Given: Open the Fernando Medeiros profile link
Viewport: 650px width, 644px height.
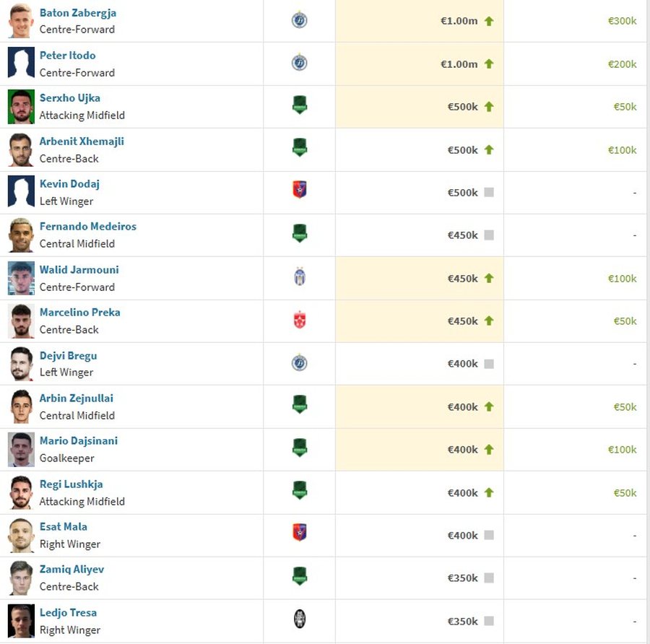Looking at the screenshot, I should point(88,226).
